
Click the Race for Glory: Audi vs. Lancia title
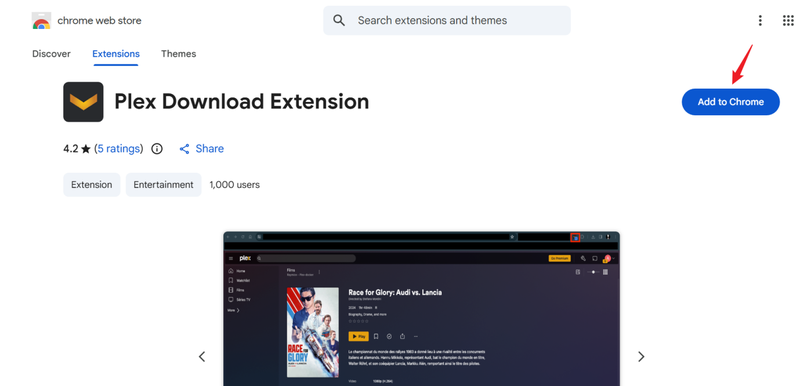[x=395, y=292]
